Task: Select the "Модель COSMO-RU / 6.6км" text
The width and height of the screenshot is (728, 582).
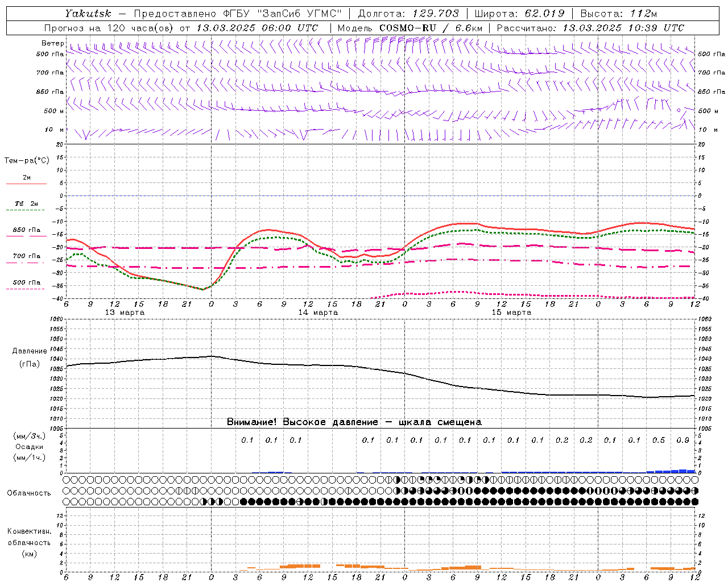Action: coord(409,28)
